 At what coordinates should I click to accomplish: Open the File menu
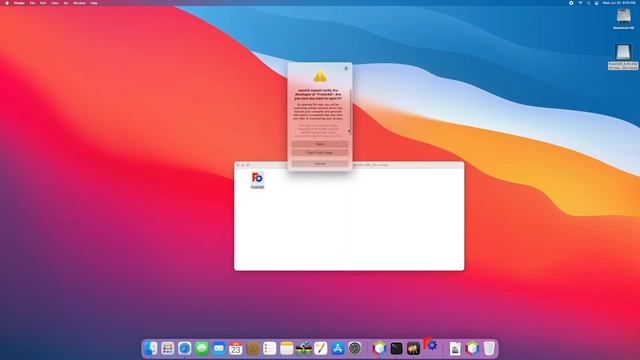coord(32,3)
